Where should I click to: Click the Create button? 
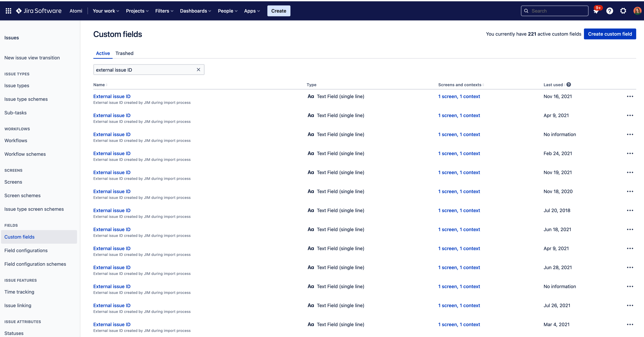[x=279, y=11]
